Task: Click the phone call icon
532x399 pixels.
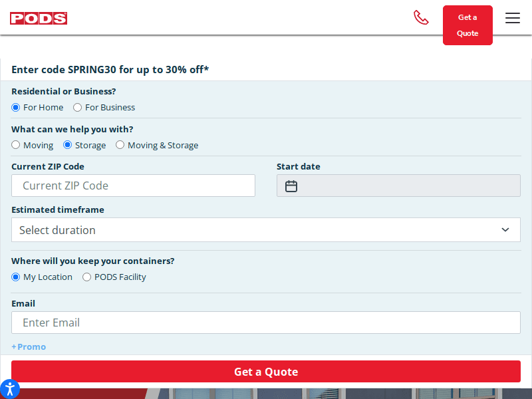Action: point(421,17)
